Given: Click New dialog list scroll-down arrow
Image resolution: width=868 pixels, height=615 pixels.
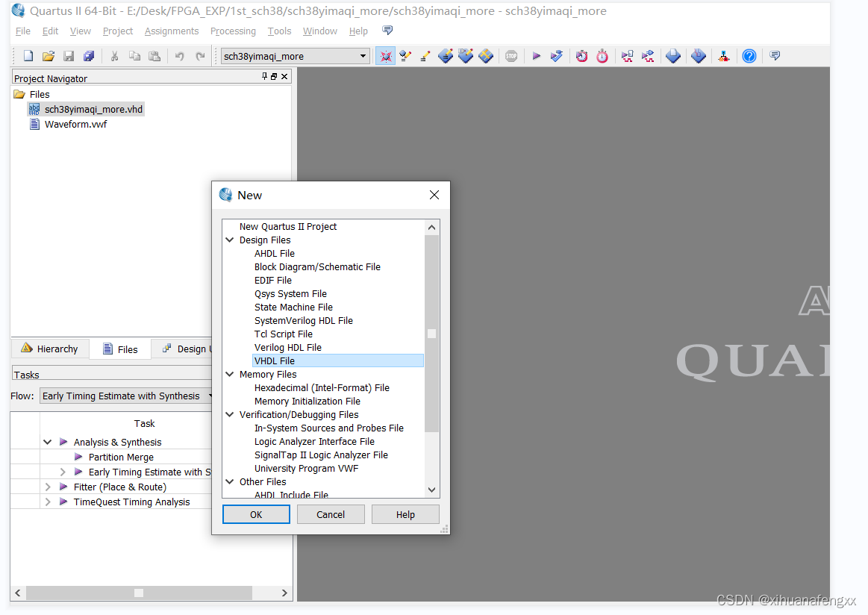Looking at the screenshot, I should click(x=432, y=490).
